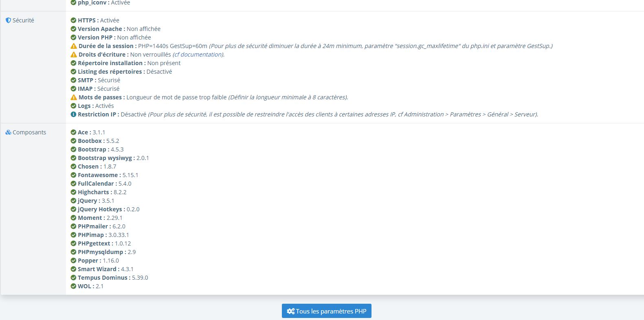The width and height of the screenshot is (644, 320).
Task: Click the Sécurité shield icon
Action: pos(8,20)
